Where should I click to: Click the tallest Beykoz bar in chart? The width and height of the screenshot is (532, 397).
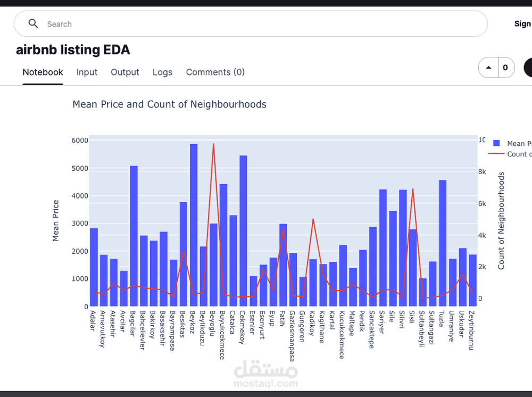[x=194, y=224]
